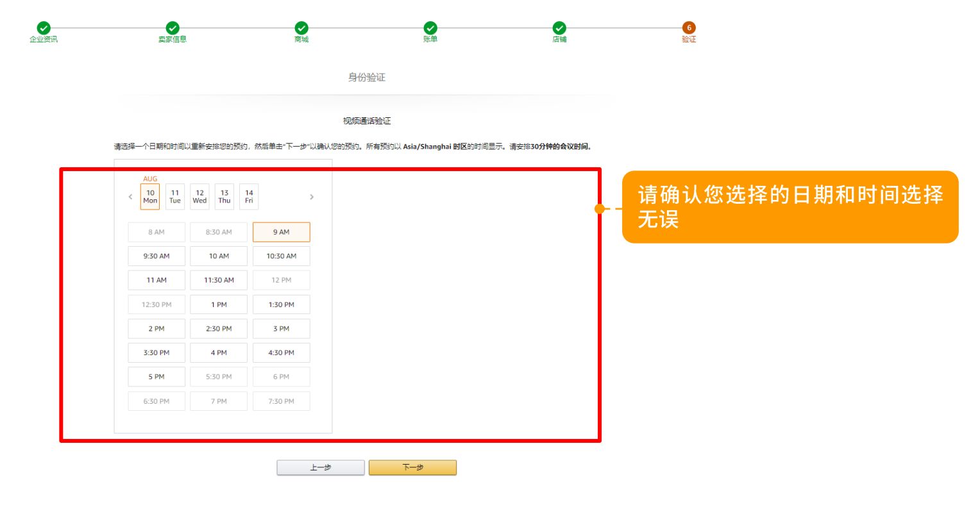Select Tuesday August 11 date
The width and height of the screenshot is (980, 505).
174,196
